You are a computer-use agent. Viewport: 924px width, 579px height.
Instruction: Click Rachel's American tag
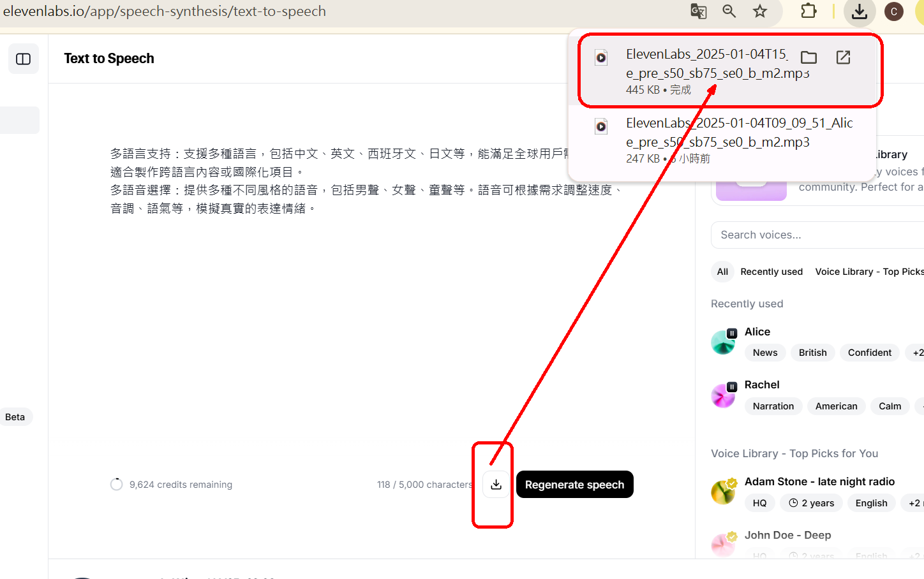click(x=836, y=406)
